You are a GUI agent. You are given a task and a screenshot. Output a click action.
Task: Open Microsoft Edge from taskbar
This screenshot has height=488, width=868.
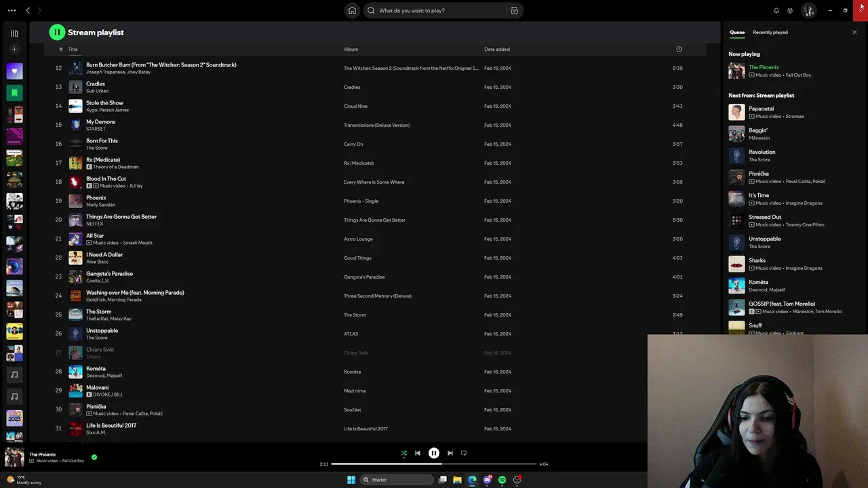(x=473, y=480)
